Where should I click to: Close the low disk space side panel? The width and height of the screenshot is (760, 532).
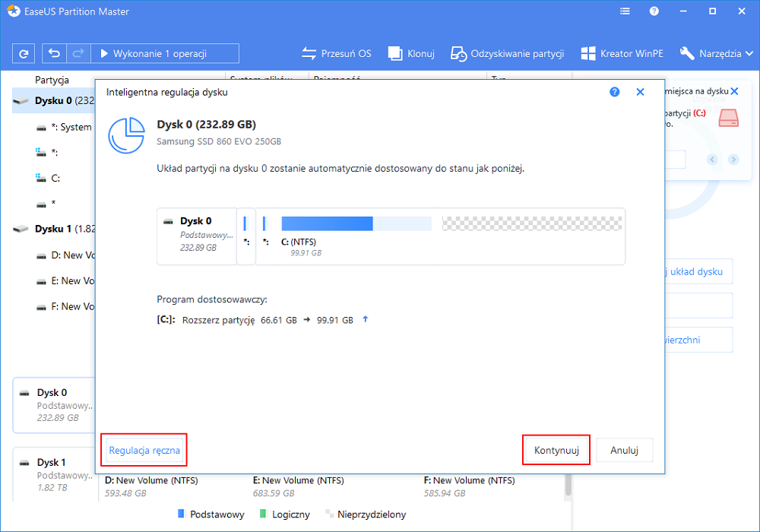(734, 91)
